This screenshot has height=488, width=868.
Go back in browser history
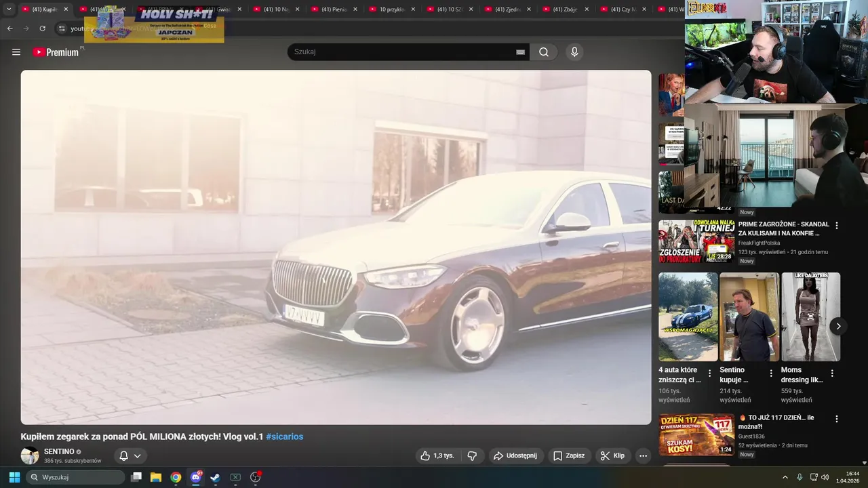(x=9, y=28)
